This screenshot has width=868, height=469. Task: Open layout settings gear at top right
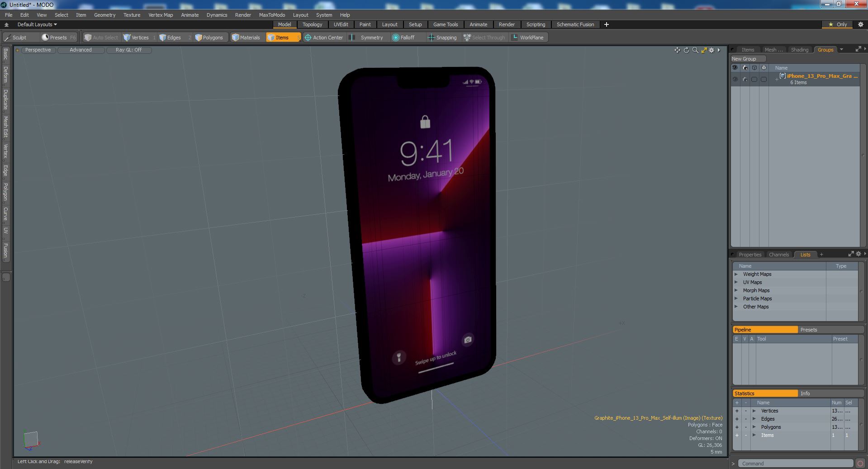point(860,24)
